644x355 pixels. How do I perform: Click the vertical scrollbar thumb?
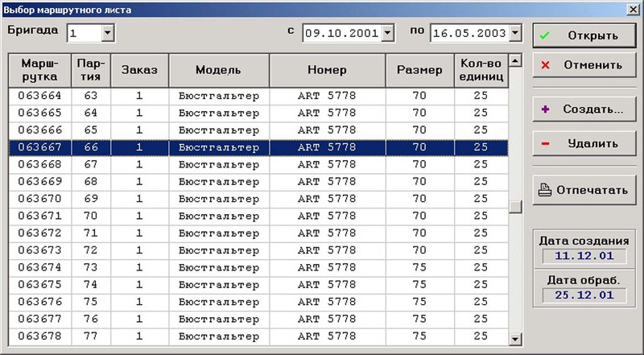pos(515,207)
